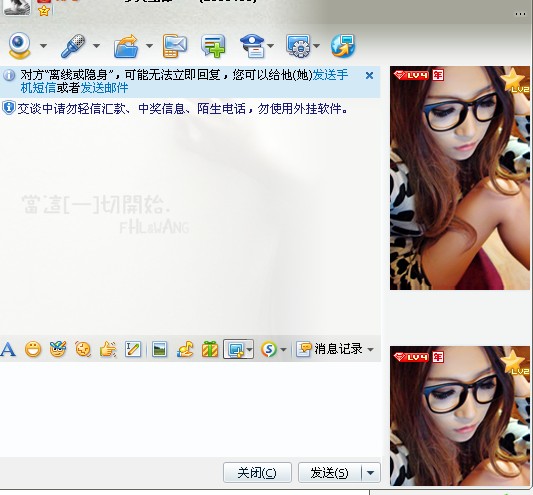Click the Sogou search S icon
This screenshot has width=533, height=495.
269,349
